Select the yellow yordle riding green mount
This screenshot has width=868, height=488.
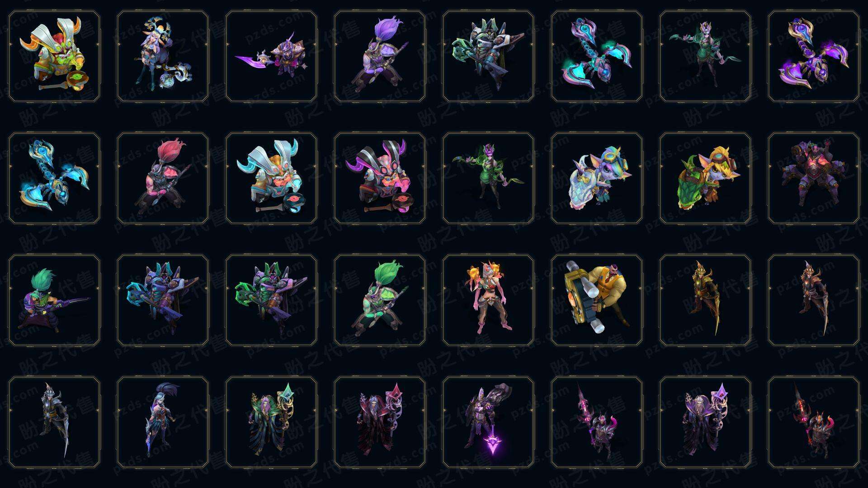coord(705,178)
